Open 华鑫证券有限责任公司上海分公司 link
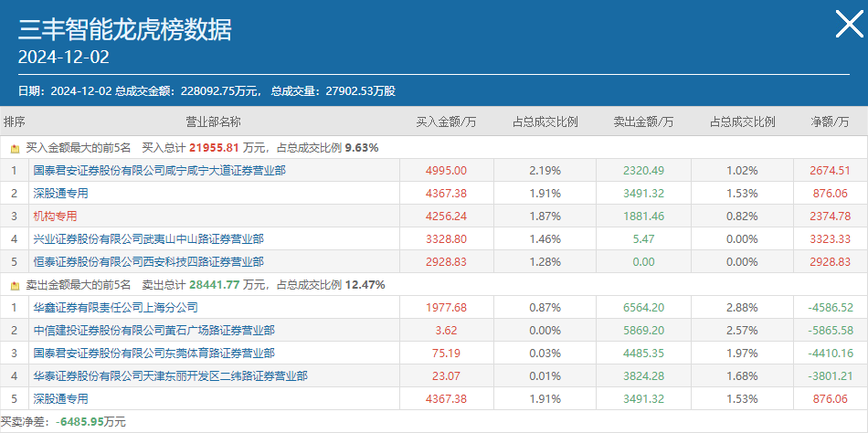This screenshot has height=433, width=868. coord(115,307)
